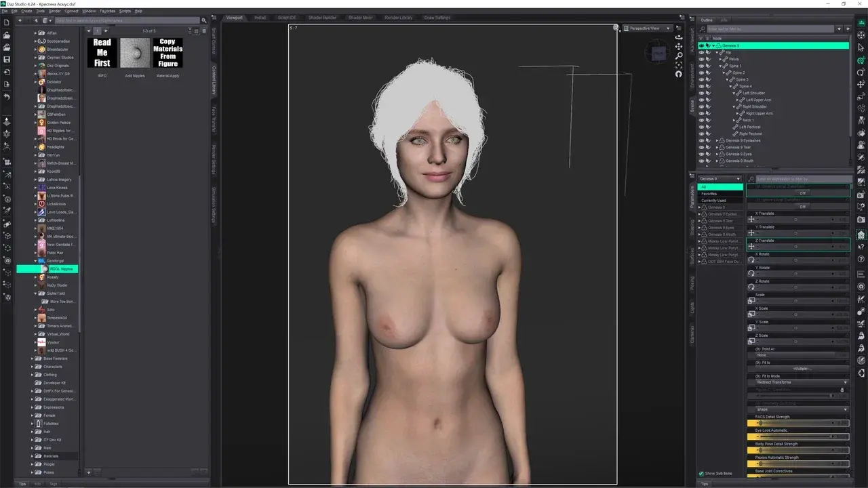868x488 pixels.
Task: Toggle the Show Sub Items checkbox
Action: (x=701, y=474)
